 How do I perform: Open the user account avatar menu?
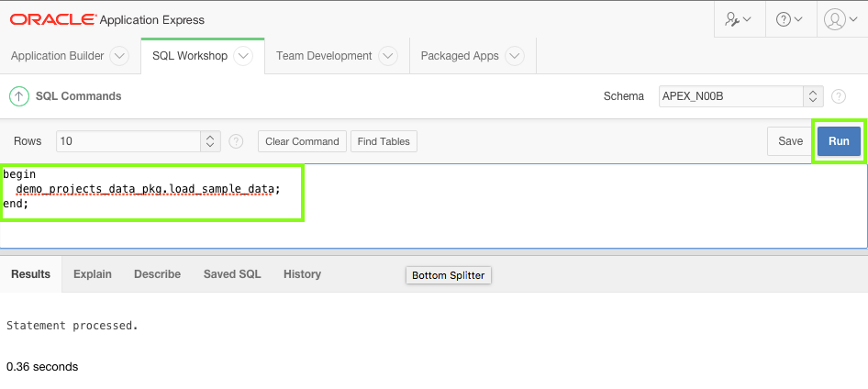(840, 19)
